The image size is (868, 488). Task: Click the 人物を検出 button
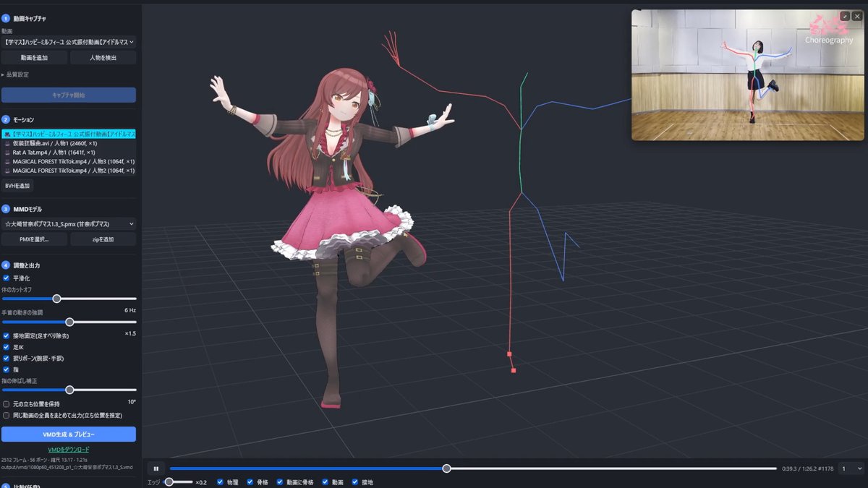pyautogui.click(x=103, y=58)
